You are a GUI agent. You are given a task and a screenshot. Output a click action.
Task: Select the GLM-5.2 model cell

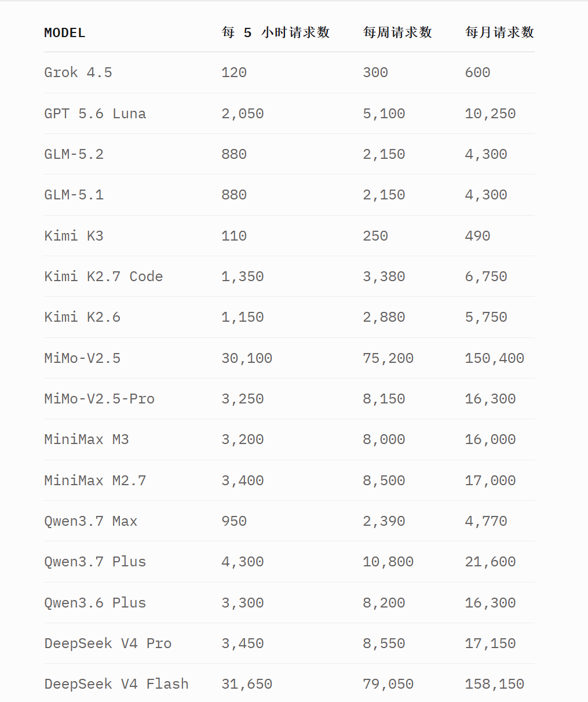point(74,154)
